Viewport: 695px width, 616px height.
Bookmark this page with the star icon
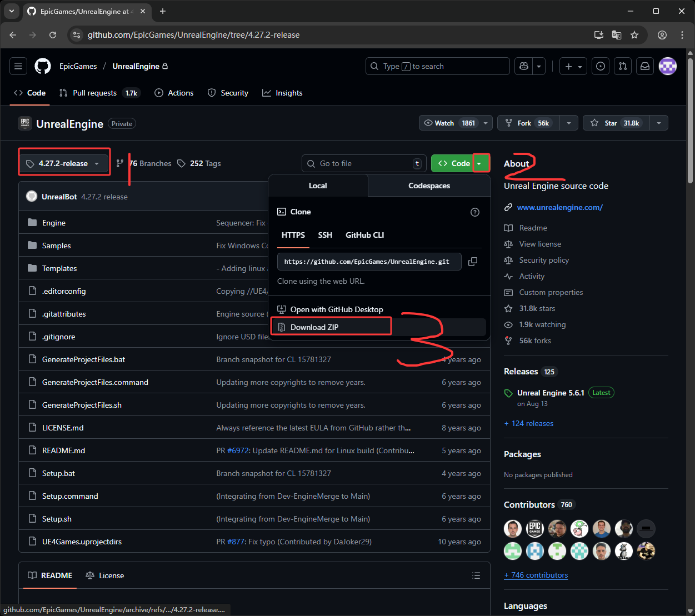pyautogui.click(x=634, y=35)
